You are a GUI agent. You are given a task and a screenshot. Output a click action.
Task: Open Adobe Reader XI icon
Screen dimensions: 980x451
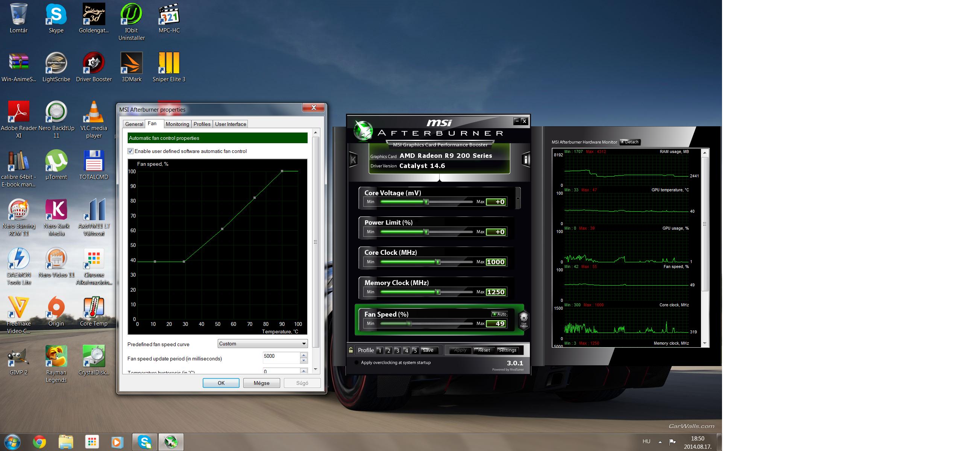pos(18,120)
